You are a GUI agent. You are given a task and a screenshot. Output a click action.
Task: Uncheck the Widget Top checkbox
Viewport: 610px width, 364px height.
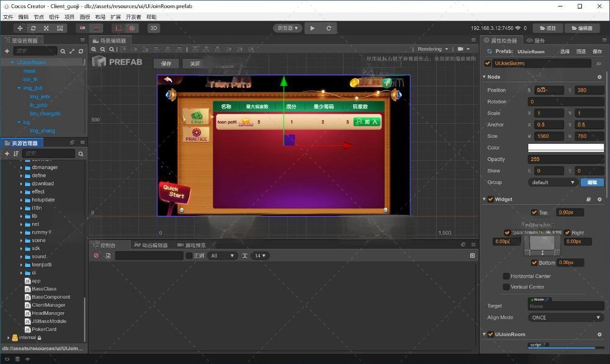pyautogui.click(x=534, y=212)
